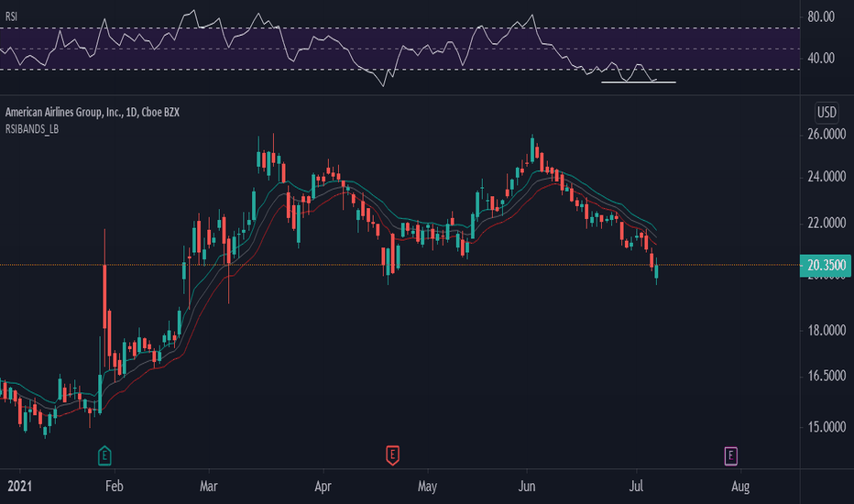Click the USD currency button
Screen dimensions: 854x504
827,112
